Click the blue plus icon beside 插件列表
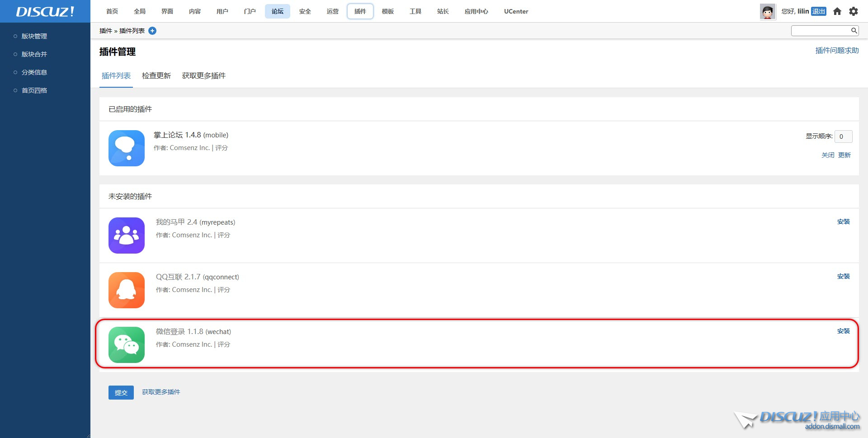The image size is (868, 438). coord(152,31)
